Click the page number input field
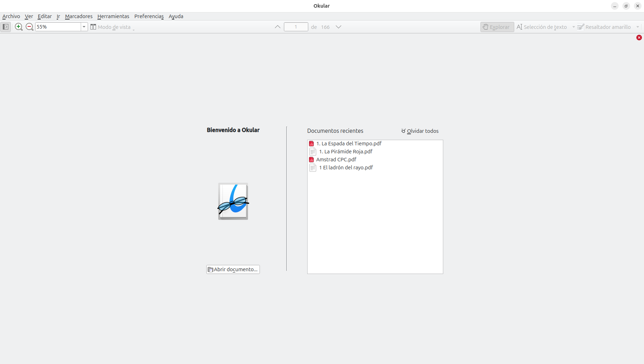The image size is (644, 364). (296, 27)
